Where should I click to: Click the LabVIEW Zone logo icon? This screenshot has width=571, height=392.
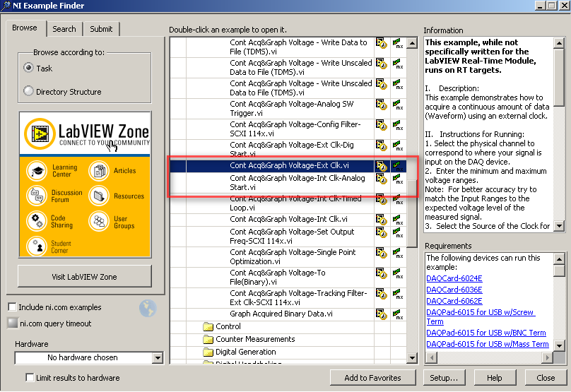[x=40, y=133]
